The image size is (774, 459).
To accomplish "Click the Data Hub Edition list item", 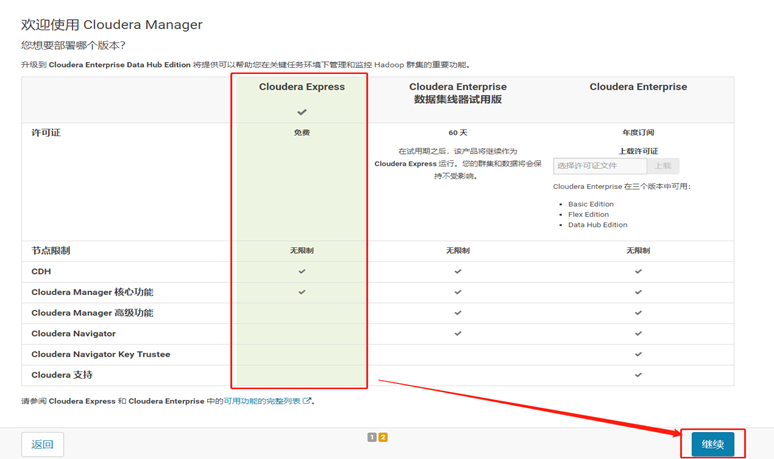I will [598, 225].
